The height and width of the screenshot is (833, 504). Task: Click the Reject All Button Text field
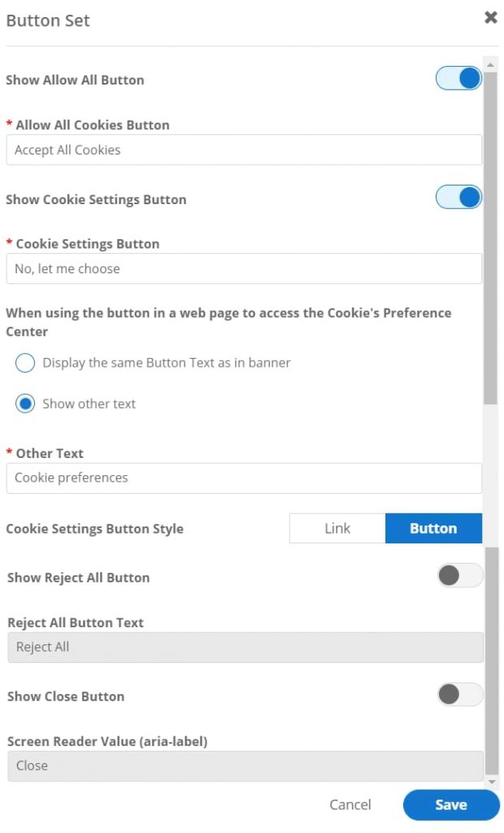[244, 648]
